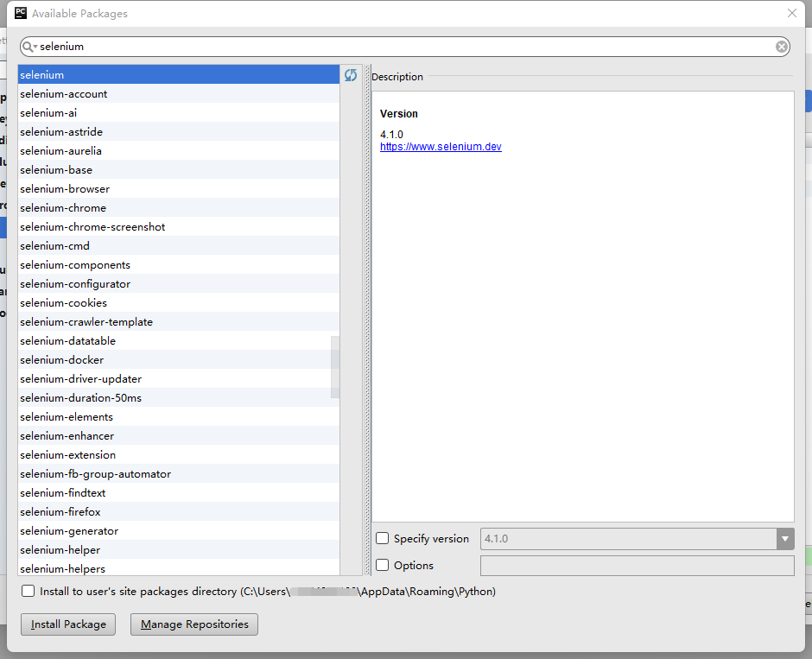This screenshot has height=659, width=812.
Task: Select selenium-aurelia package
Action: coord(179,150)
